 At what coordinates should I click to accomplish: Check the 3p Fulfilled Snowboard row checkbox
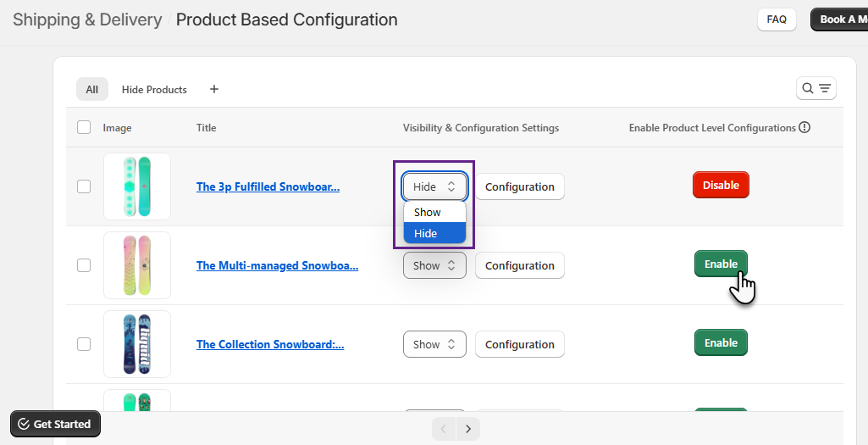point(84,186)
